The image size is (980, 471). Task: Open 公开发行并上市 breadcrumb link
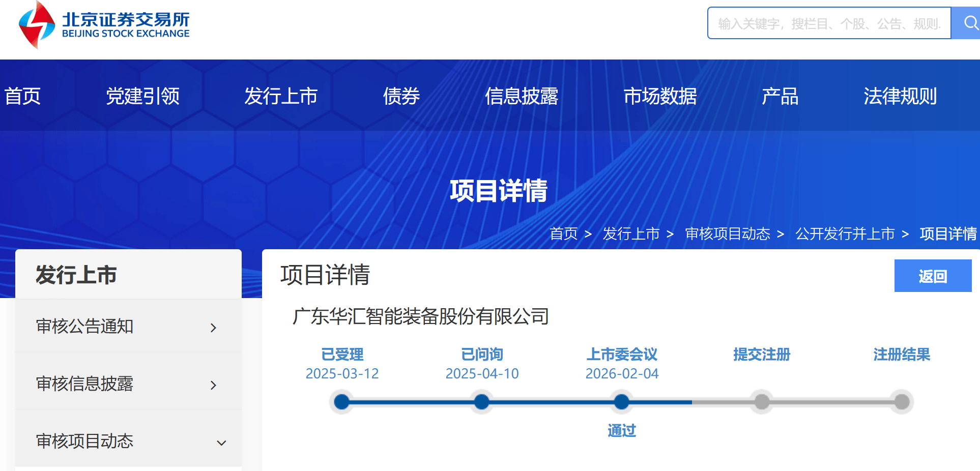[x=845, y=233]
